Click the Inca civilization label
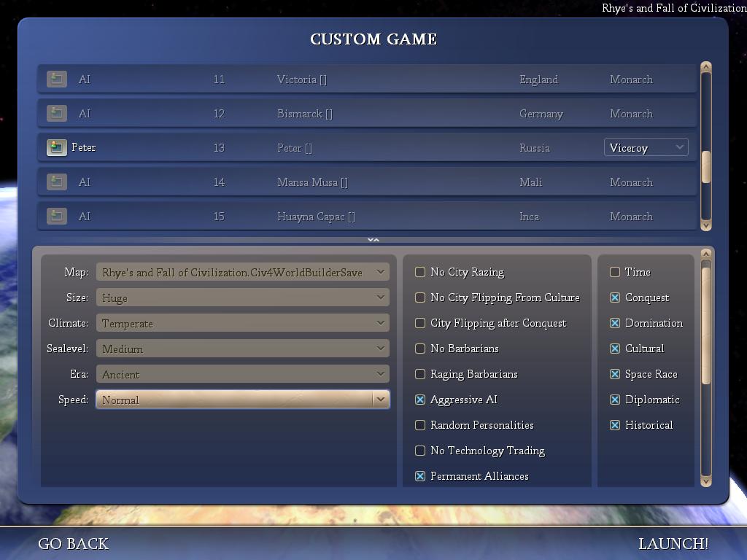747x560 pixels. [x=530, y=217]
